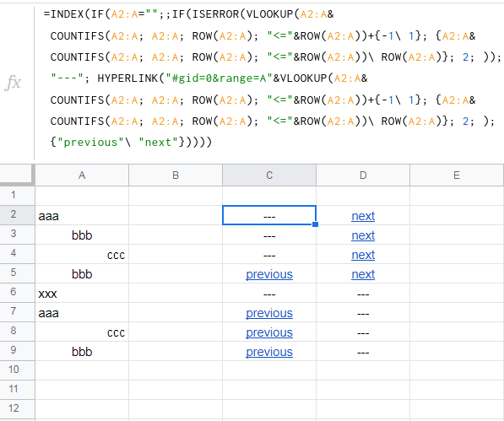
Task: Select cell A6 containing xxx
Action: [82, 293]
